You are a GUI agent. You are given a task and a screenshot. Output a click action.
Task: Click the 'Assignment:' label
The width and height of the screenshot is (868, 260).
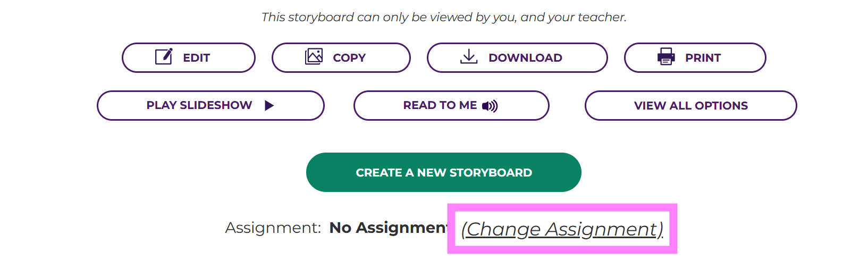click(x=273, y=228)
